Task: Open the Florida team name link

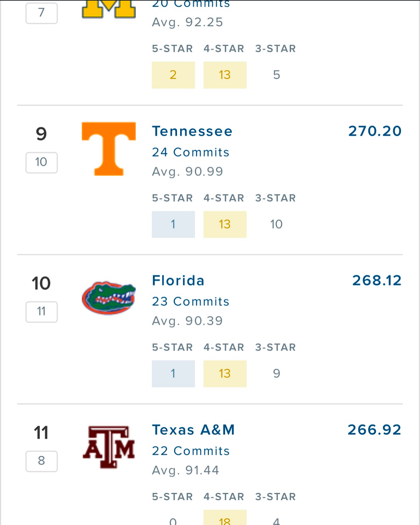Action: (178, 280)
